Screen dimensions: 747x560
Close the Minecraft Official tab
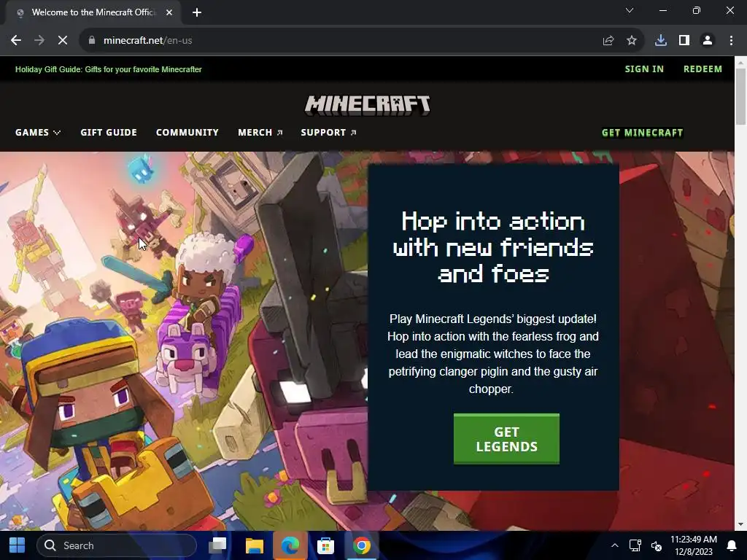click(169, 12)
